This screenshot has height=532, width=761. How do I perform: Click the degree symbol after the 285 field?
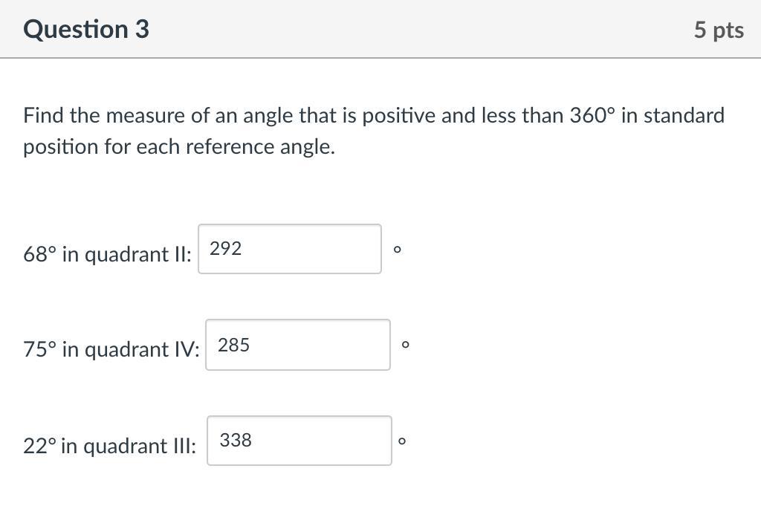tap(406, 345)
